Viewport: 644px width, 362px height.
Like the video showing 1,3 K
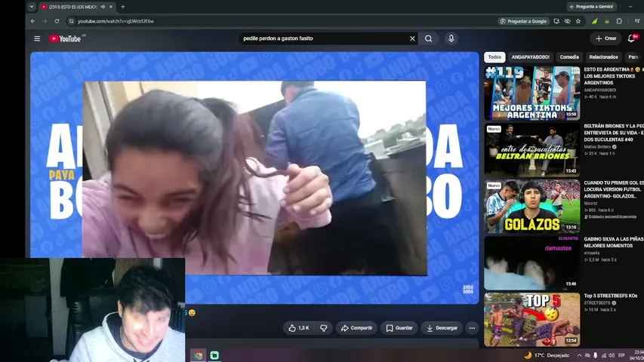coord(298,328)
